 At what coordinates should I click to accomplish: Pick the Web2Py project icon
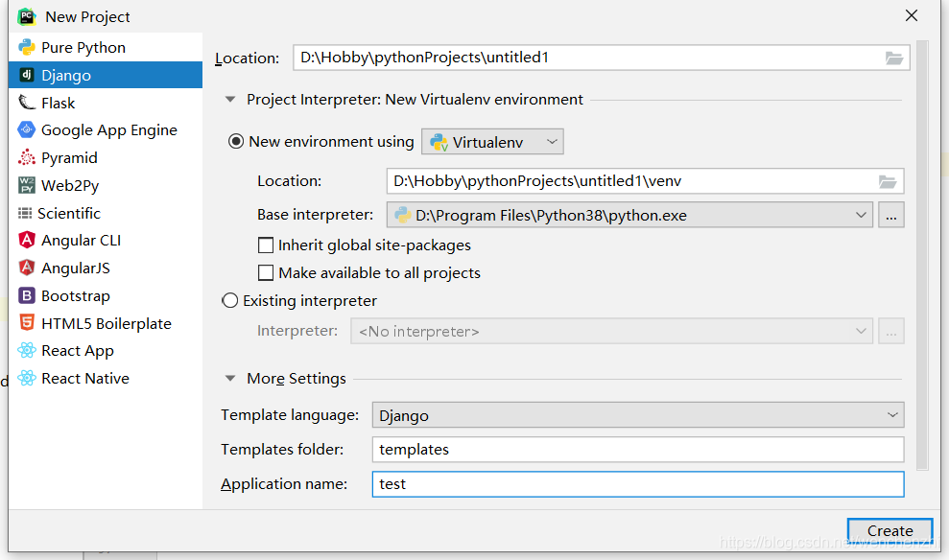[x=27, y=185]
